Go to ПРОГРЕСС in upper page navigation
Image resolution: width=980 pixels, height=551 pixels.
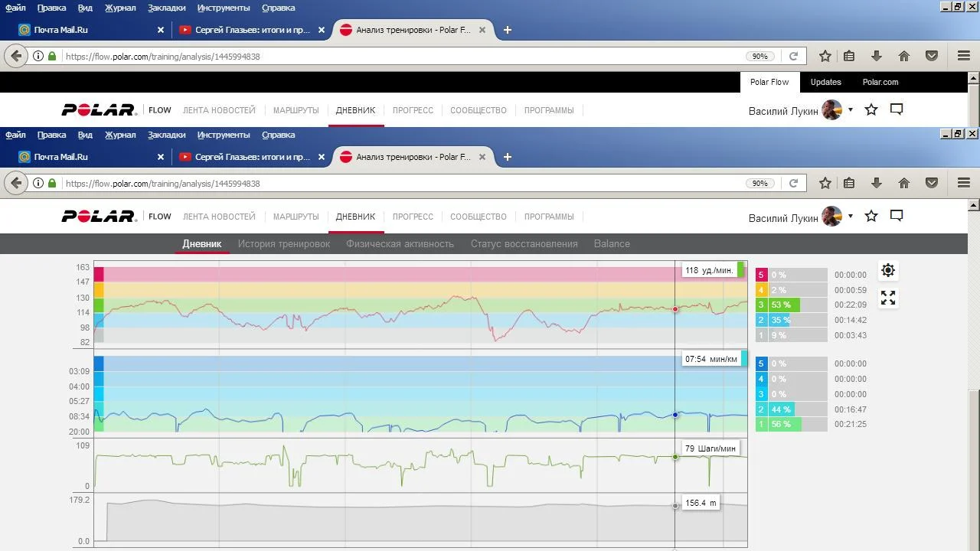point(413,110)
